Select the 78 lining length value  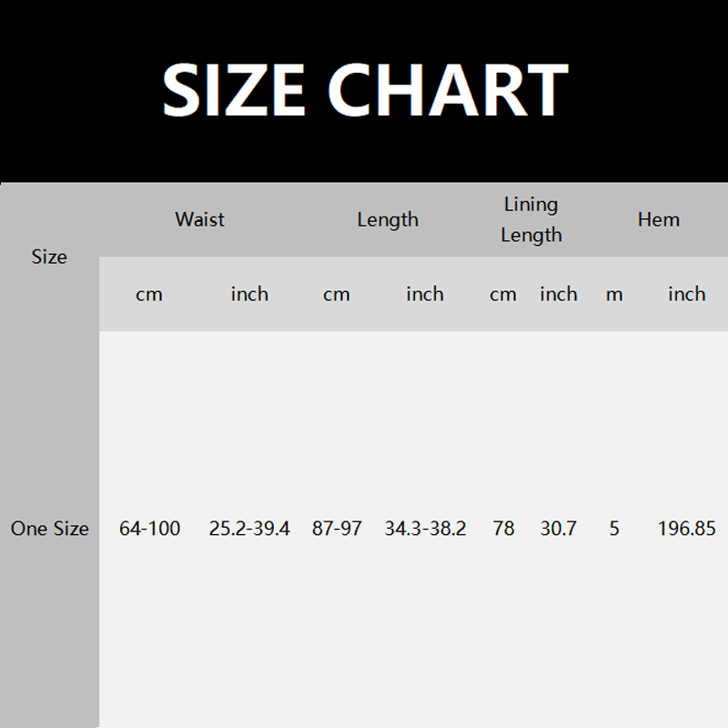[503, 529]
